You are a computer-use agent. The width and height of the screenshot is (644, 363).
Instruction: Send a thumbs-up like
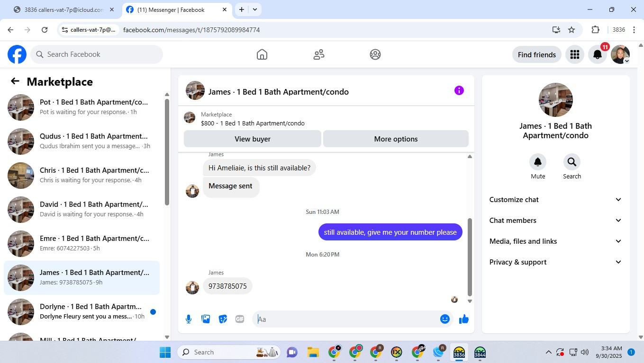click(x=464, y=319)
